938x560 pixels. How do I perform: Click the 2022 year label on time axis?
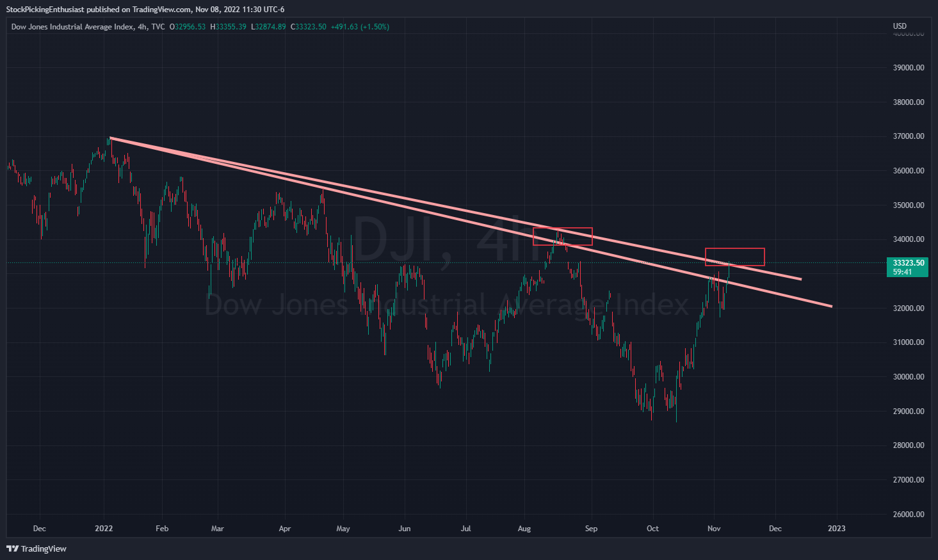pyautogui.click(x=104, y=529)
